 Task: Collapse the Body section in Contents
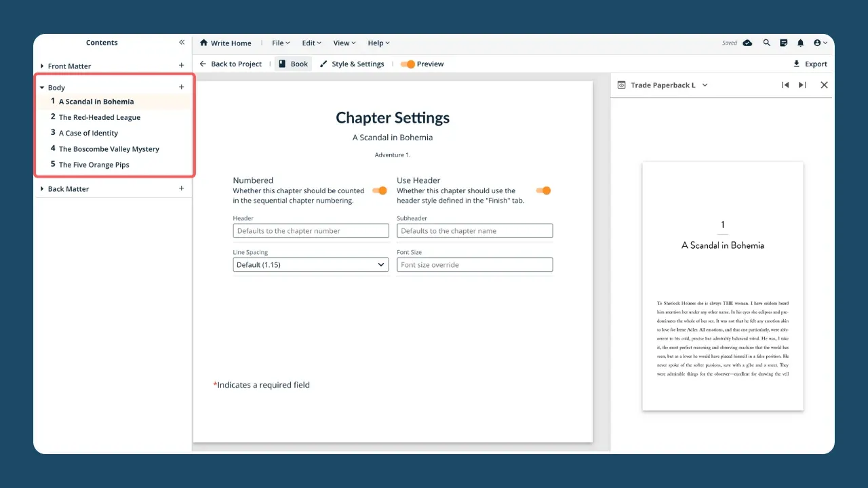(x=42, y=87)
